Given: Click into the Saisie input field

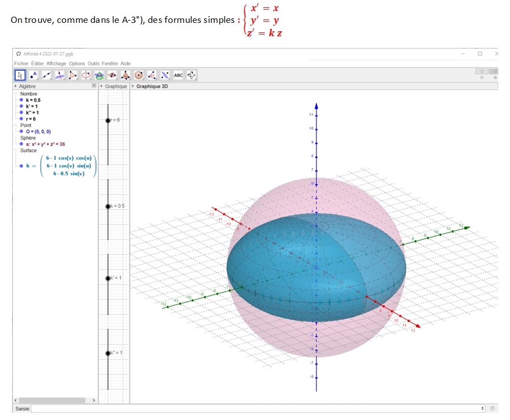Looking at the screenshot, I should point(256,408).
